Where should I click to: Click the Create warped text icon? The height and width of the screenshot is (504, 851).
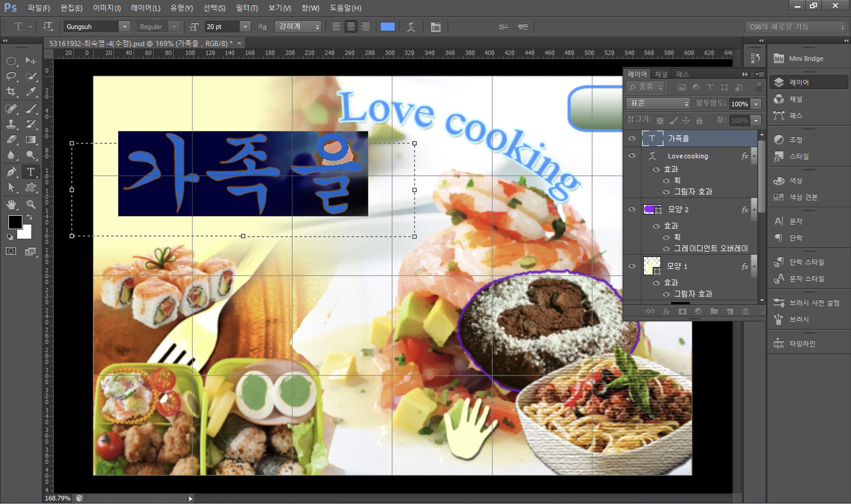point(411,27)
